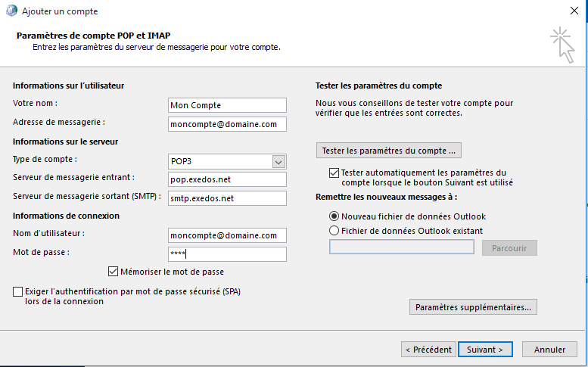Click the Votre nom text field
The width and height of the screenshot is (588, 367).
[227, 105]
